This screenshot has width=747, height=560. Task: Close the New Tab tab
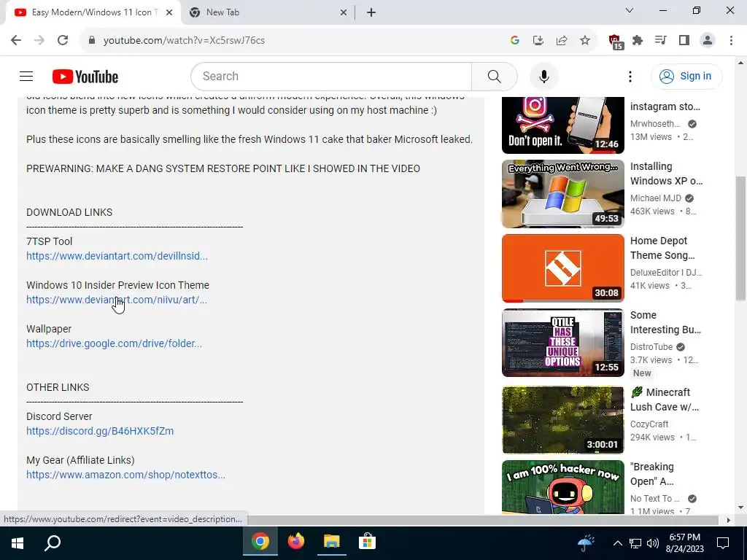coord(344,13)
